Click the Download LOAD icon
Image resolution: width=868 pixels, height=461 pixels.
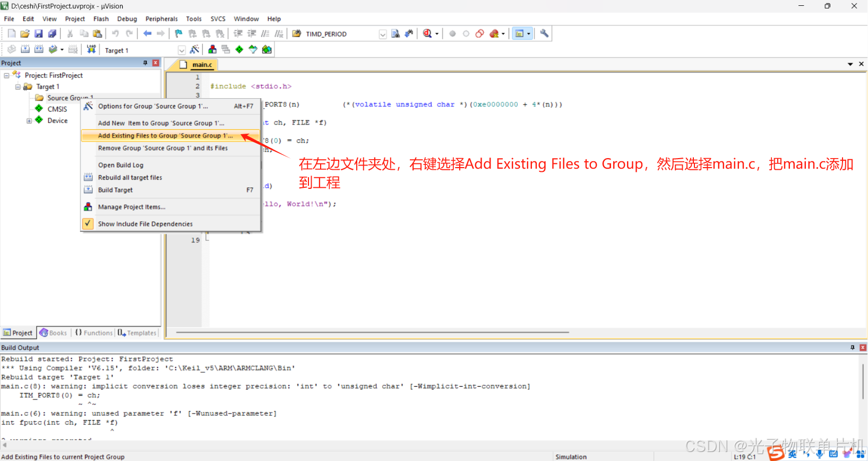(x=91, y=49)
